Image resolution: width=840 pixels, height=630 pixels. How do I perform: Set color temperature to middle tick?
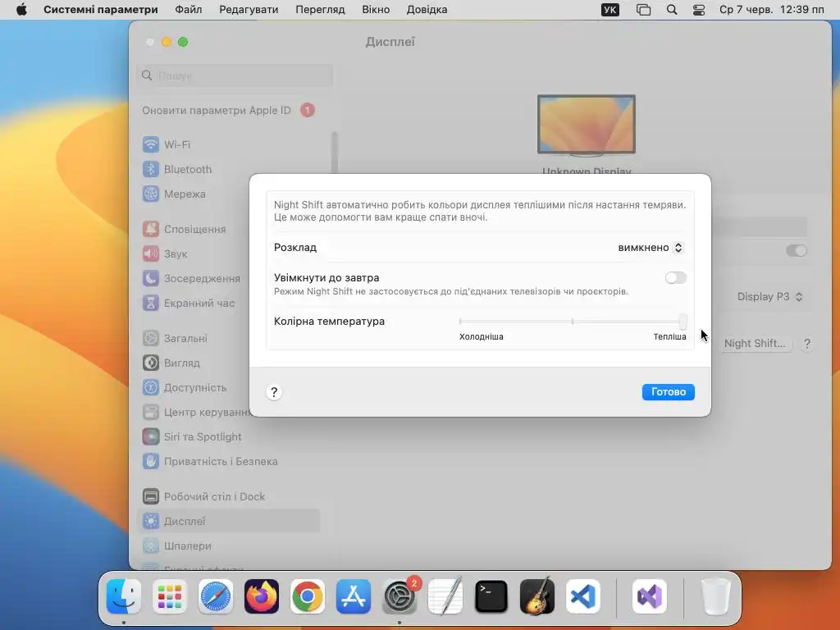[572, 322]
